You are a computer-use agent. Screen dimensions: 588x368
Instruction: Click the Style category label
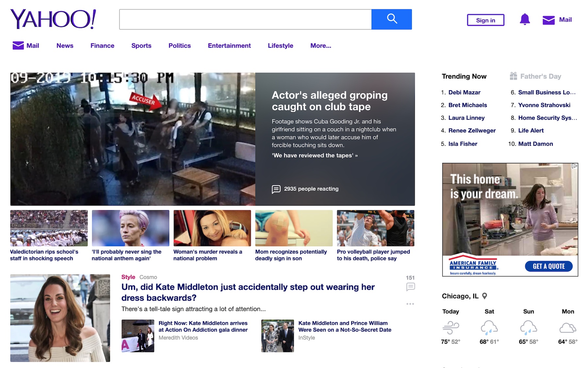coord(128,277)
